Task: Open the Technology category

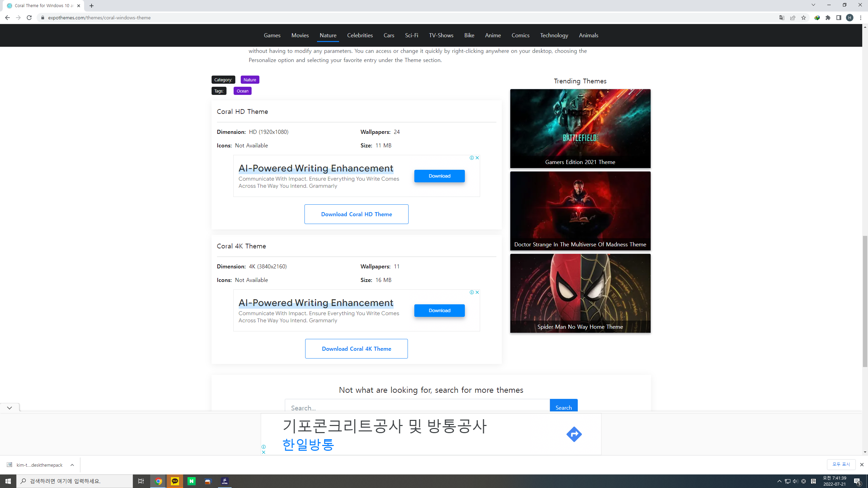Action: (554, 35)
